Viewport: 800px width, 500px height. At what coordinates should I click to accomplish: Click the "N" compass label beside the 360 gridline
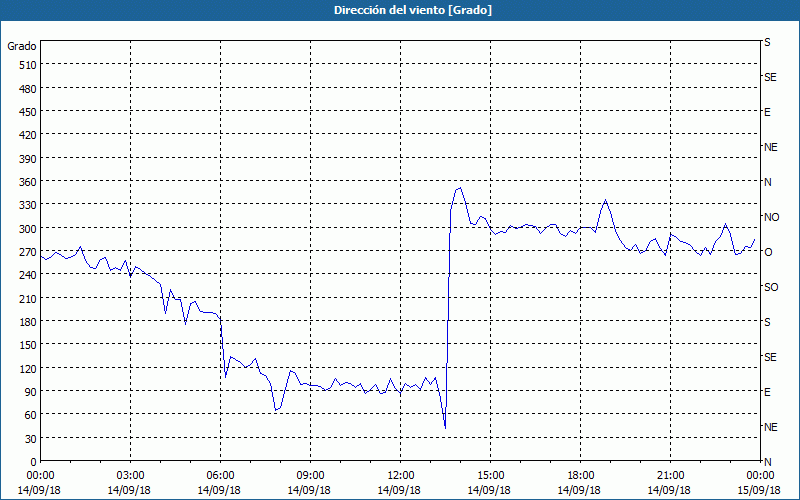(x=767, y=182)
